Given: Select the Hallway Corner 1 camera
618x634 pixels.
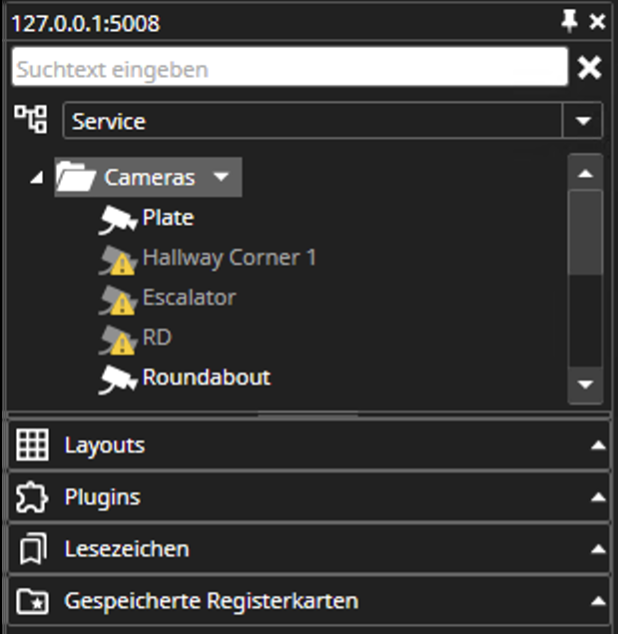Looking at the screenshot, I should [x=229, y=258].
